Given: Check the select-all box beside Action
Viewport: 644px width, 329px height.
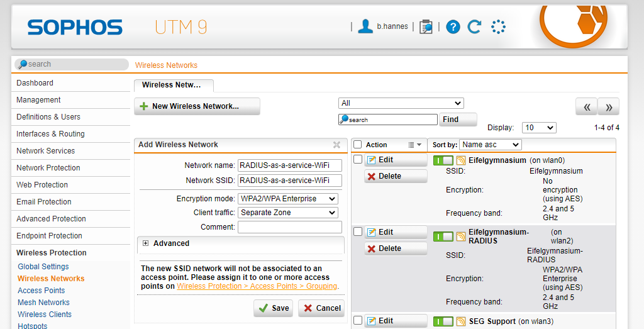Looking at the screenshot, I should 358,145.
